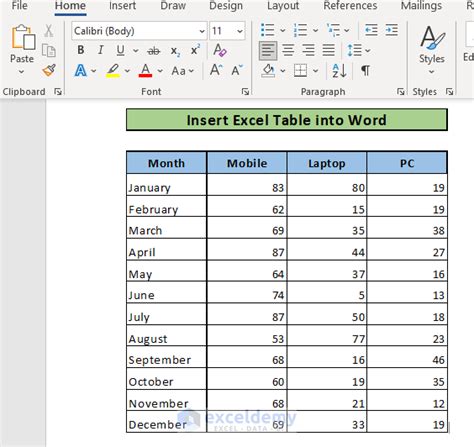The image size is (474, 447).
Task: Switch to the Mailings tab
Action: (x=422, y=6)
